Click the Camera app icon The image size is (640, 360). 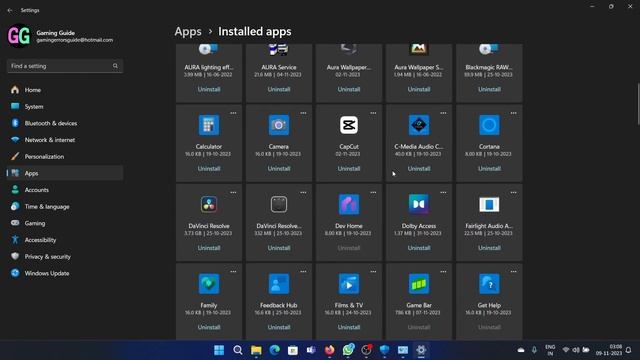[x=279, y=125]
